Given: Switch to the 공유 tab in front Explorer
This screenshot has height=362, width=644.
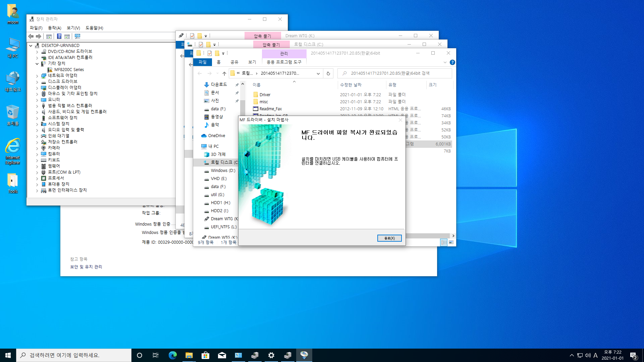Looking at the screenshot, I should tap(234, 62).
